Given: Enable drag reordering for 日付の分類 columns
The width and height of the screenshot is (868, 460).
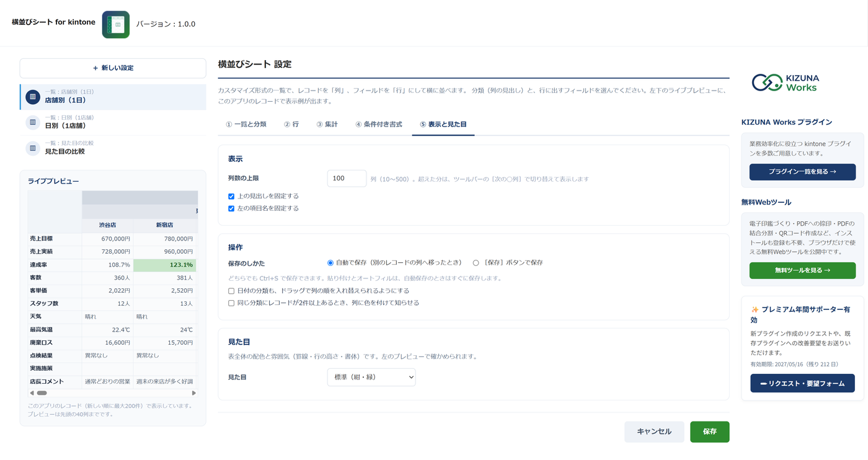Looking at the screenshot, I should coord(231,291).
